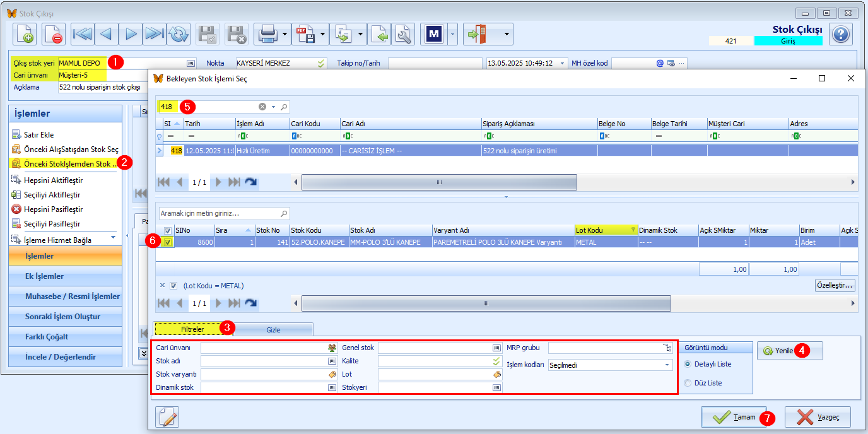
Task: Confirm with Tamam button
Action: [x=734, y=417]
